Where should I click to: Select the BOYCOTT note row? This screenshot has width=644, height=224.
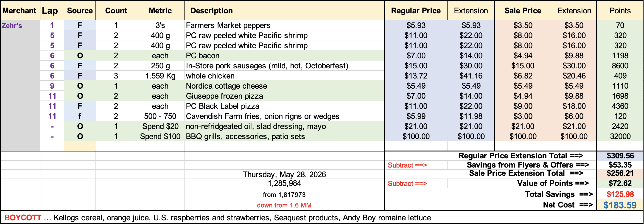[322, 218]
